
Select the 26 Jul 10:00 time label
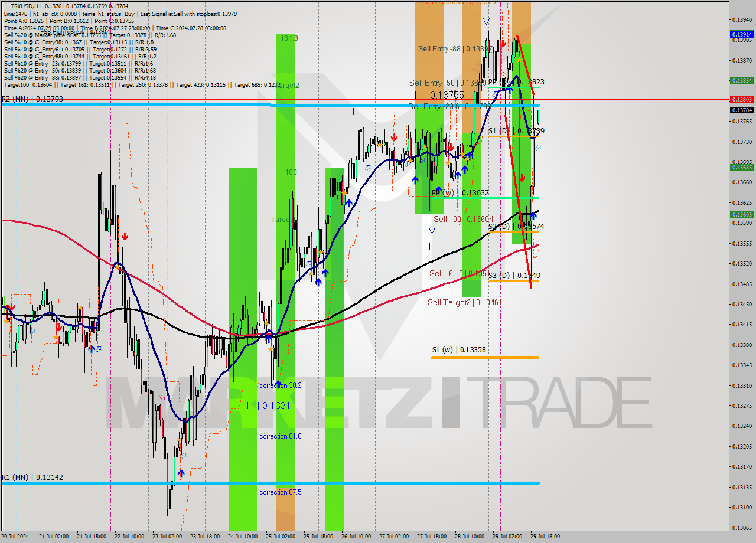[x=356, y=537]
